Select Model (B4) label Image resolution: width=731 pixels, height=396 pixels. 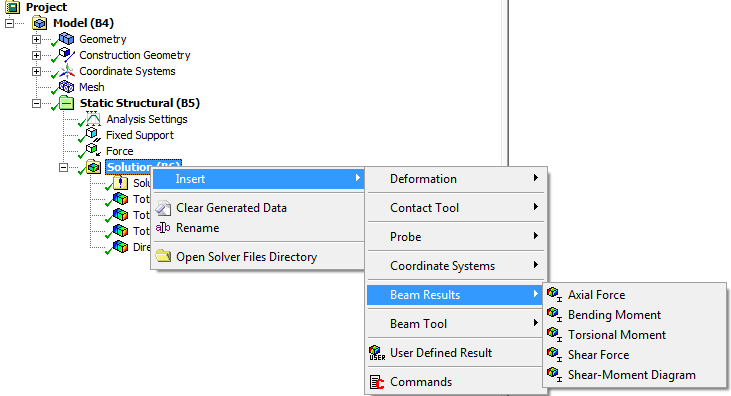click(83, 23)
